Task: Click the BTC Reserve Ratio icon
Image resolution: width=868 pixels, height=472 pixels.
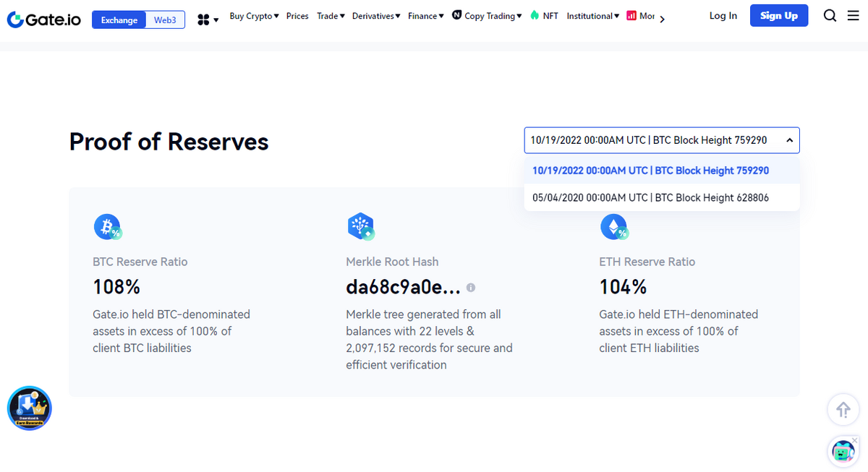Action: tap(108, 227)
